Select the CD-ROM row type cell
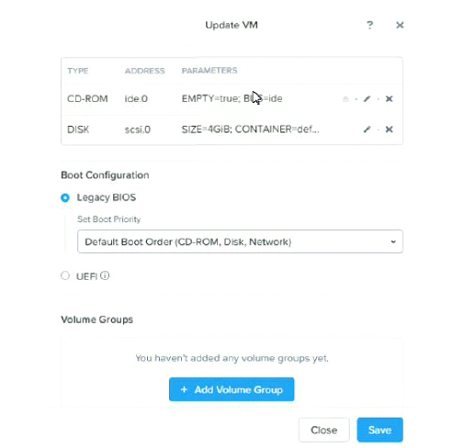 click(87, 99)
